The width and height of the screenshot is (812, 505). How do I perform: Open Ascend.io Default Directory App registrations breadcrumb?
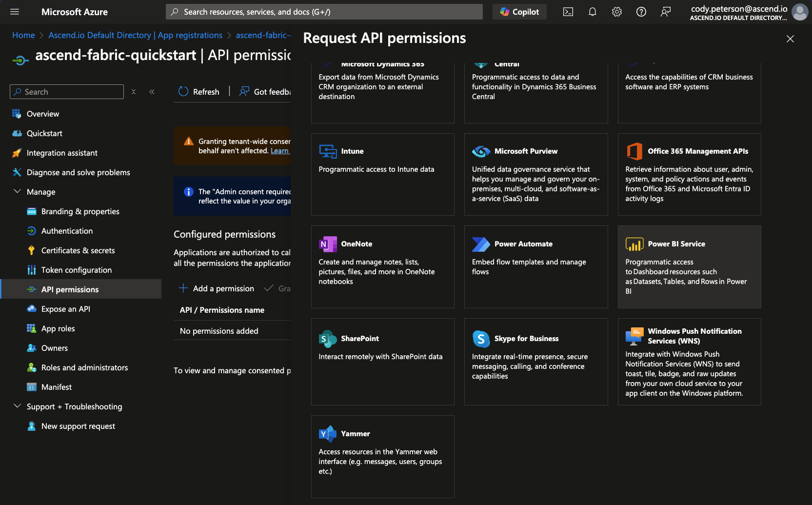click(x=135, y=35)
